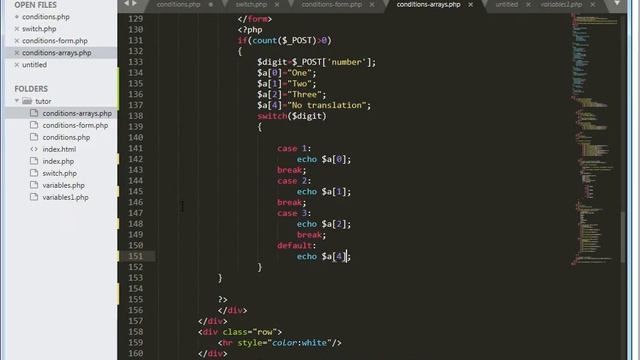Click file icon beside index.php
Image resolution: width=640 pixels, height=360 pixels.
(34, 161)
